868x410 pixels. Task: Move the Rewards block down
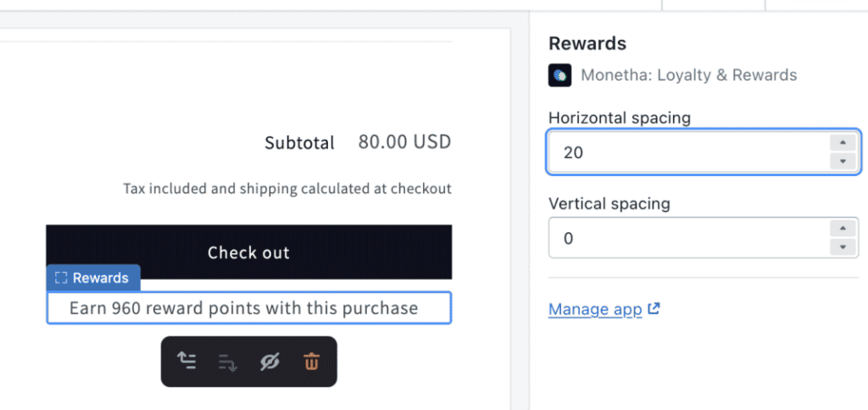tap(227, 363)
